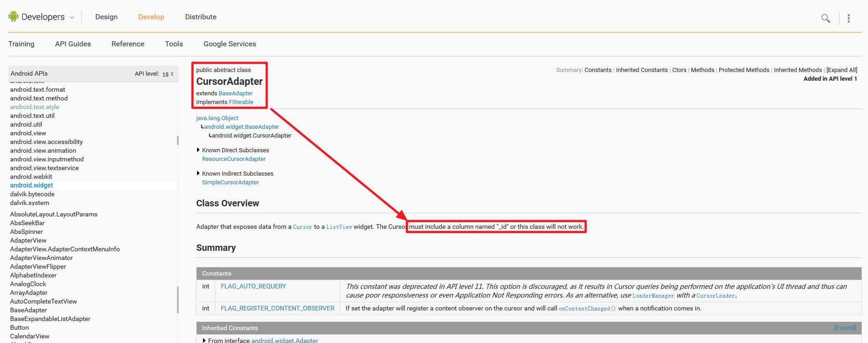Jump to Inherited Methods in summary
This screenshot has height=343, width=868.
[798, 70]
